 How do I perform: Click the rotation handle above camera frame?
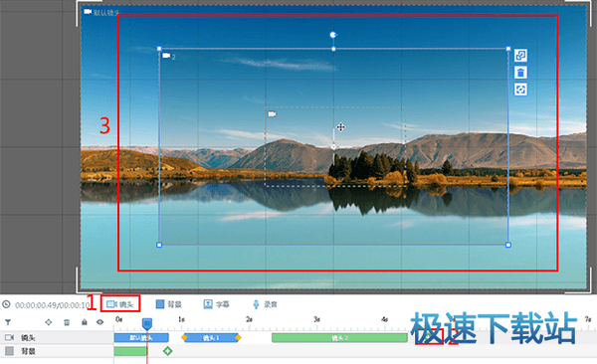click(333, 35)
